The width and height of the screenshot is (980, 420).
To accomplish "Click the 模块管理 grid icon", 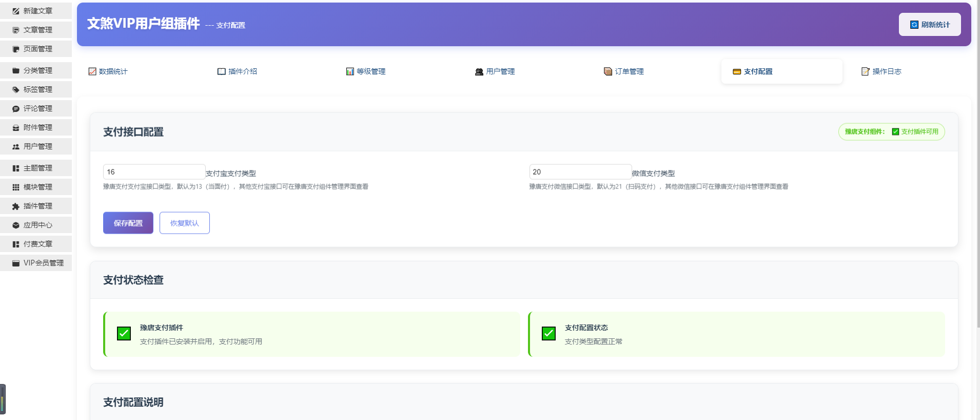I will pyautogui.click(x=16, y=187).
